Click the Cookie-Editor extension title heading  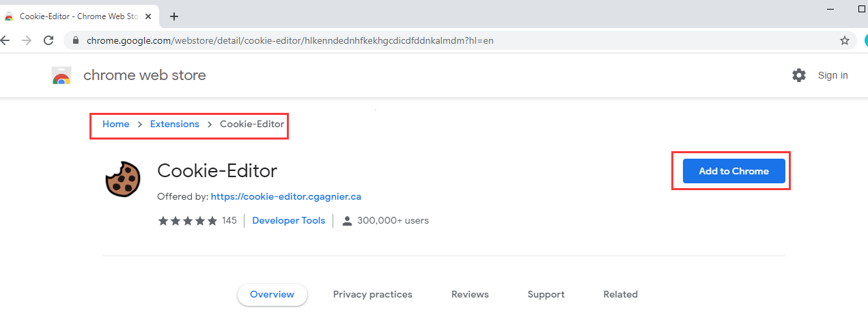coord(217,170)
